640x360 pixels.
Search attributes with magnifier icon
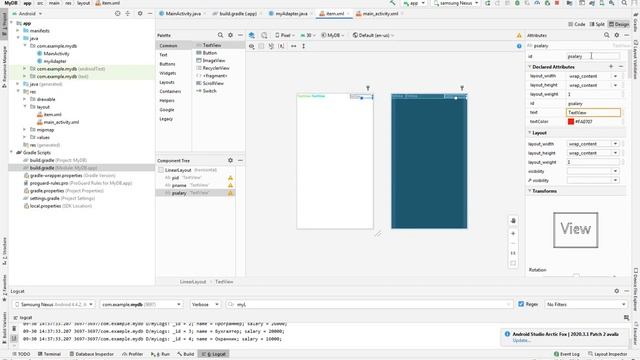[607, 35]
